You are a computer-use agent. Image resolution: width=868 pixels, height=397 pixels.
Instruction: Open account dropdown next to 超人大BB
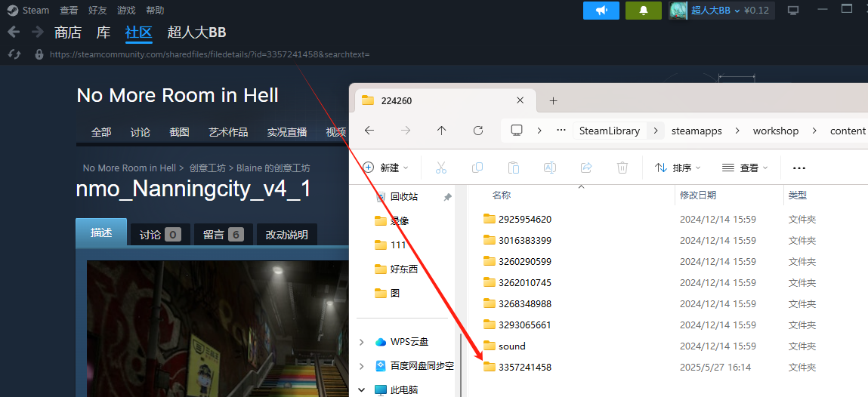point(737,10)
